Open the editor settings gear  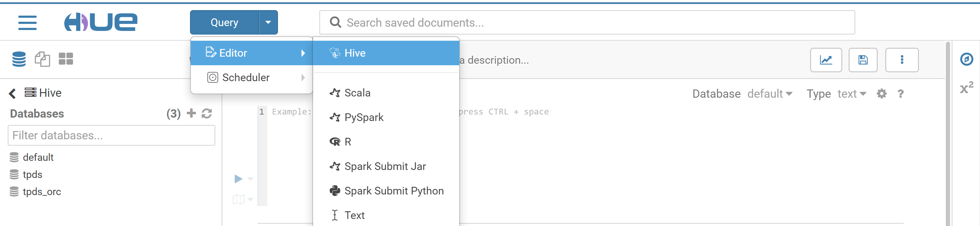(881, 94)
